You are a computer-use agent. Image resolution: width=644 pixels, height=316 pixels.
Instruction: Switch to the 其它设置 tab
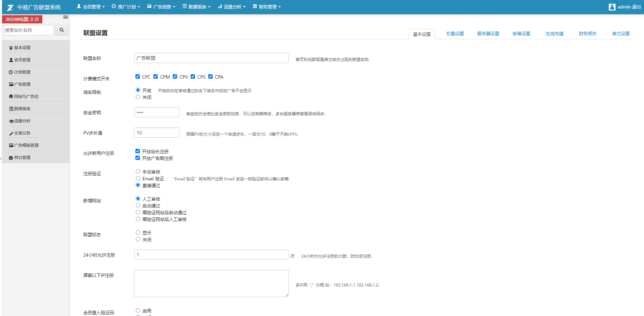pos(621,34)
